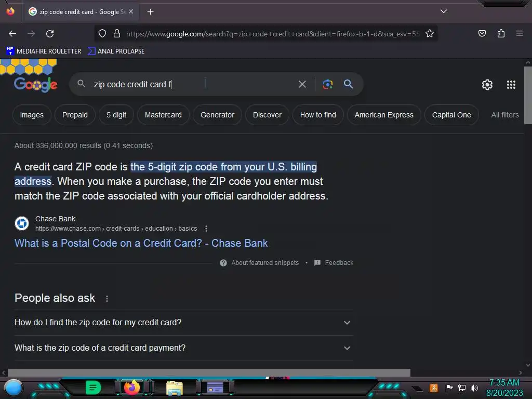Open Chase Bank postal code article
532x399 pixels.
click(141, 243)
